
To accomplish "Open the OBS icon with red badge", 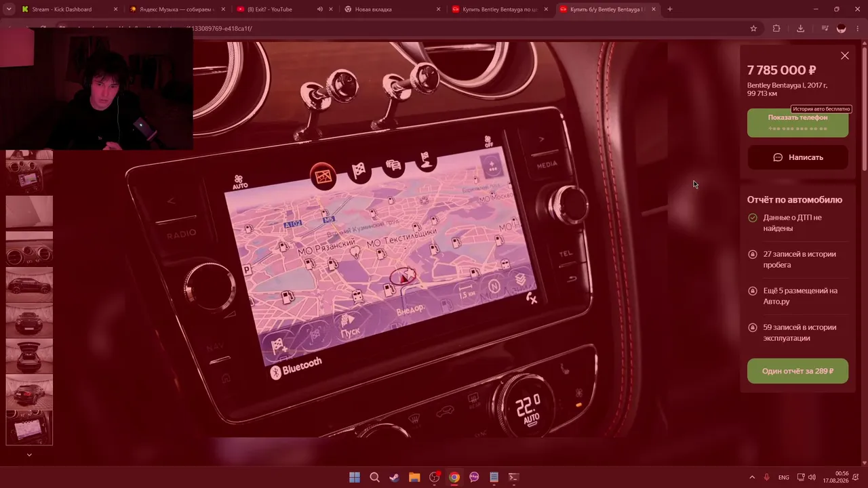I will click(435, 477).
